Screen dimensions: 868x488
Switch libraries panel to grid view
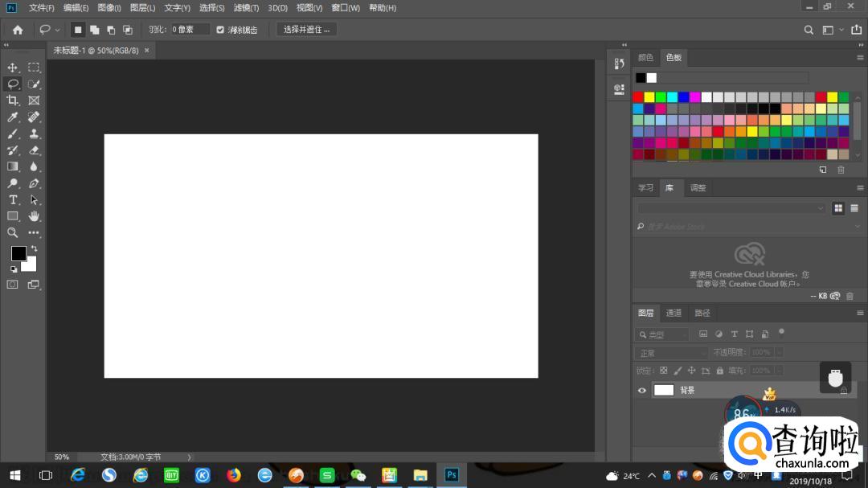(838, 208)
